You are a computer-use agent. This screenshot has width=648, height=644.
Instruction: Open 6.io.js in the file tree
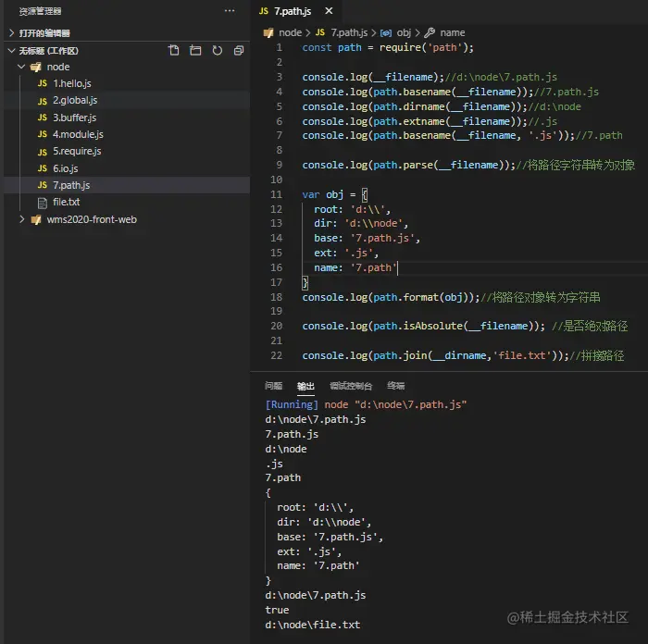(127, 168)
